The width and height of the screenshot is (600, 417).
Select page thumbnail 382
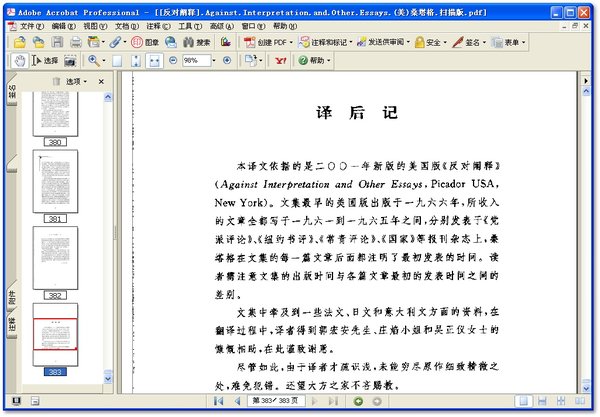(55, 257)
